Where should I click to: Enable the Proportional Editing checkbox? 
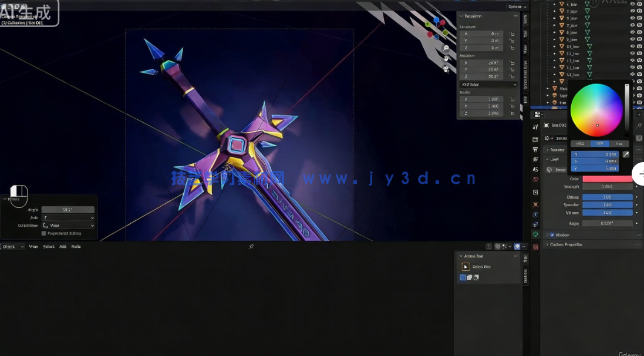click(43, 233)
